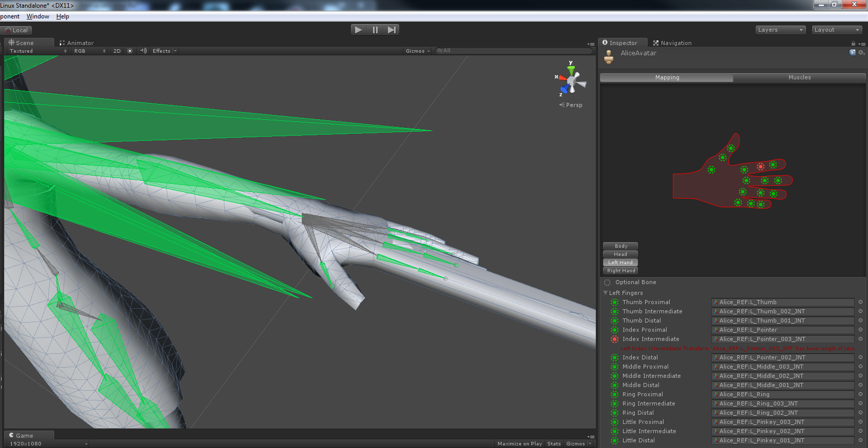Click green bone indicator beside Thumb Proximal

[615, 302]
